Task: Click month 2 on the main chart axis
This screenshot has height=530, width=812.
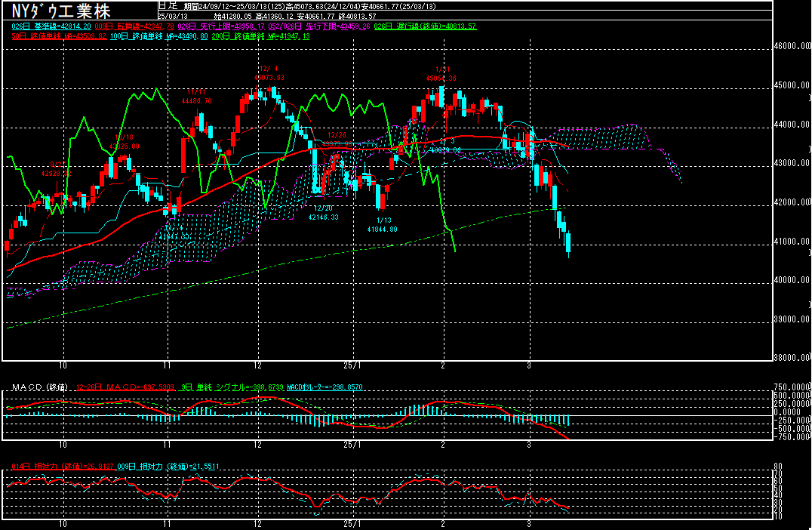Action: [x=443, y=365]
